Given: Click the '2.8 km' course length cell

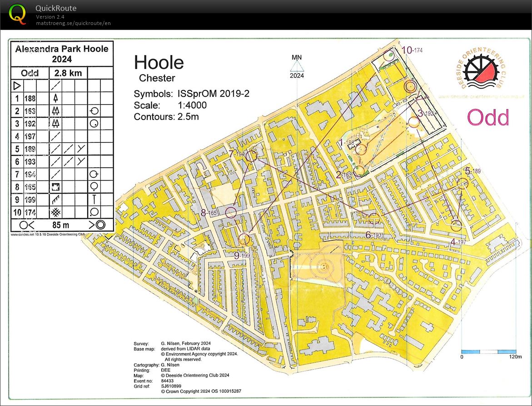Looking at the screenshot, I should pos(68,73).
